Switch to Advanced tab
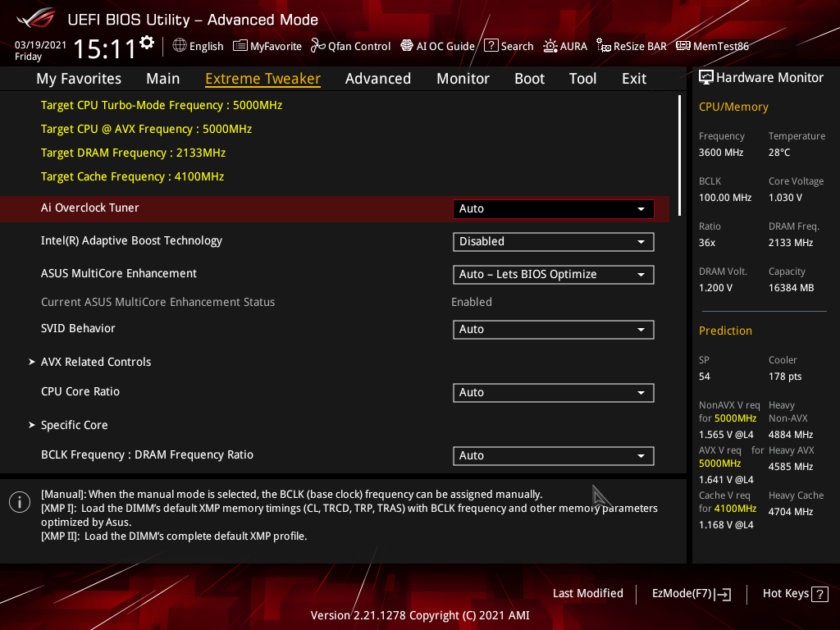Image resolution: width=840 pixels, height=630 pixels. (378, 79)
